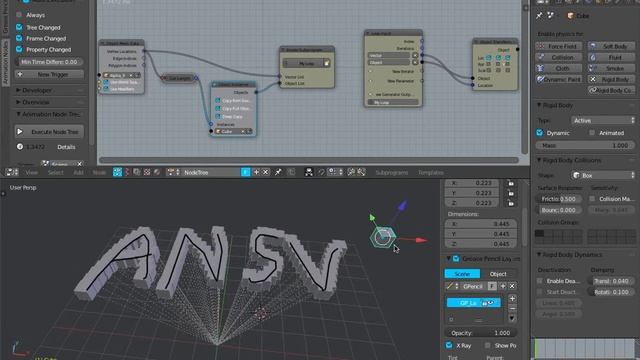Image resolution: width=640 pixels, height=360 pixels.
Task: Enable Deactivation checkbox in Rigid Body Dynamics
Action: (x=540, y=281)
